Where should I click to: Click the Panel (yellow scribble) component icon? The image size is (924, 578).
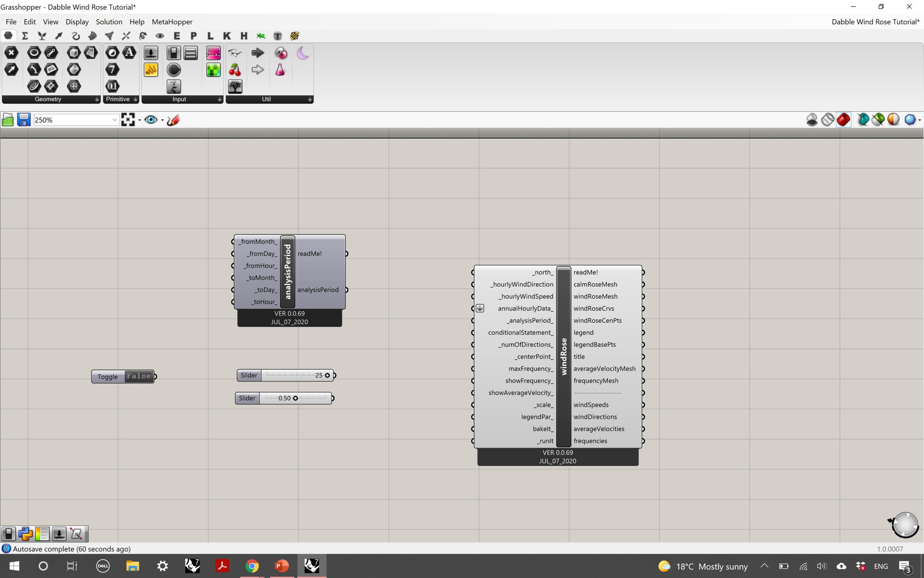151,70
